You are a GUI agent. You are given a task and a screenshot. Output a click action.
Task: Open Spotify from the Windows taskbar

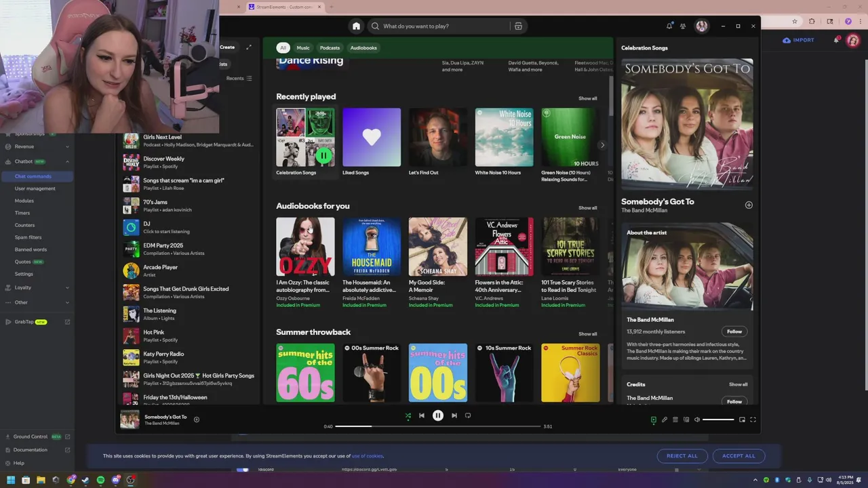click(100, 480)
